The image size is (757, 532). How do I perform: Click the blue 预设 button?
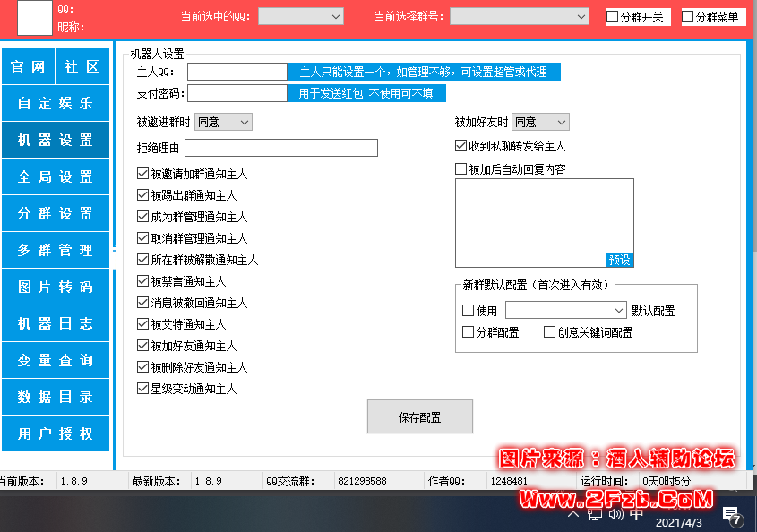coord(620,260)
